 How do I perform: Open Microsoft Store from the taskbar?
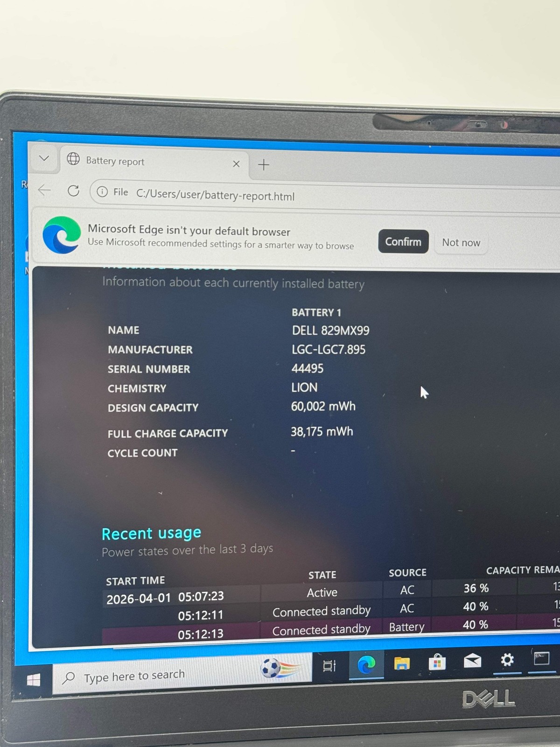pyautogui.click(x=437, y=662)
